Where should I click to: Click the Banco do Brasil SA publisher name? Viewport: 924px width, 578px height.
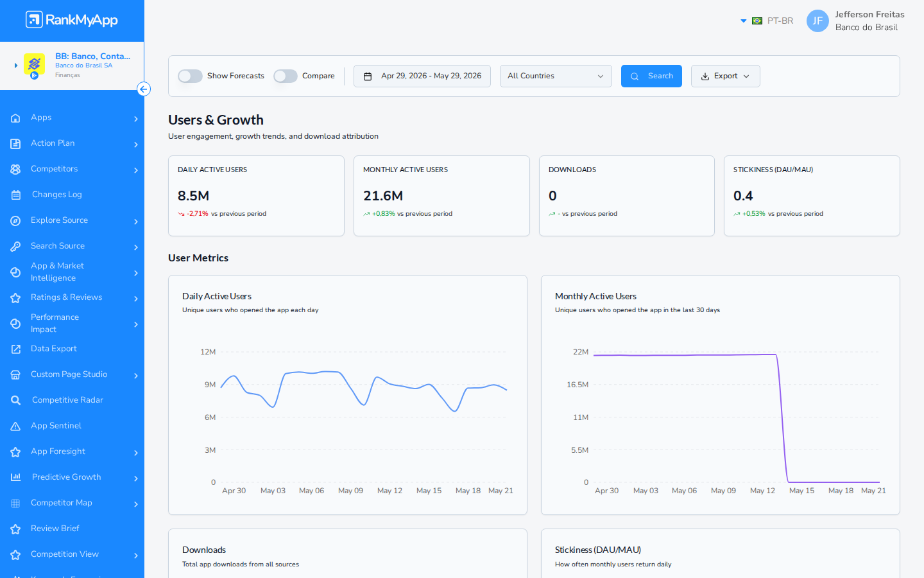pos(83,66)
